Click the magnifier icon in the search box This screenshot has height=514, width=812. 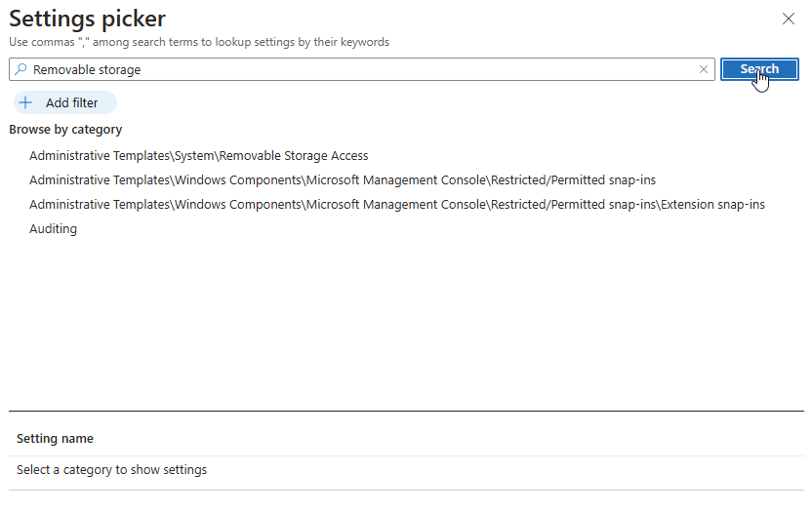pyautogui.click(x=21, y=69)
